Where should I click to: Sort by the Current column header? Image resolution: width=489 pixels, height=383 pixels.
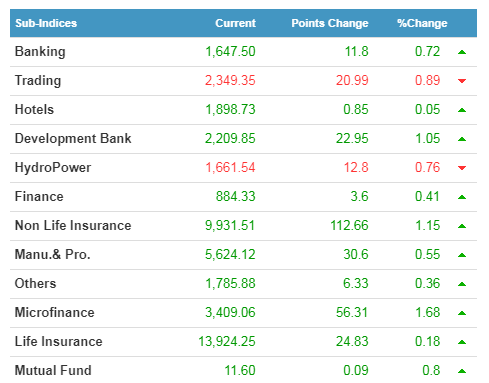click(235, 23)
